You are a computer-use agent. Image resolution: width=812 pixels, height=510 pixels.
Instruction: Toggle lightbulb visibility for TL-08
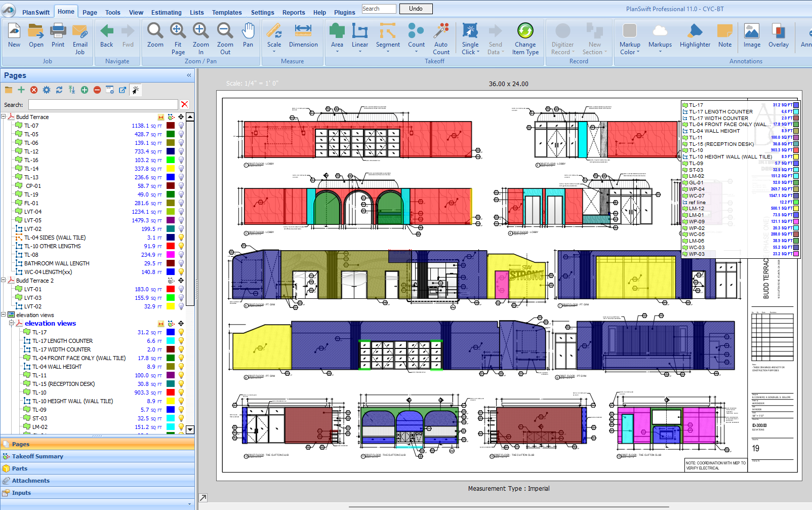click(181, 255)
